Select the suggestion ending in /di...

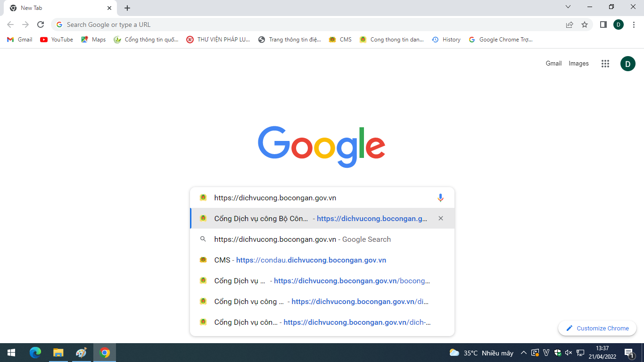[322, 301]
